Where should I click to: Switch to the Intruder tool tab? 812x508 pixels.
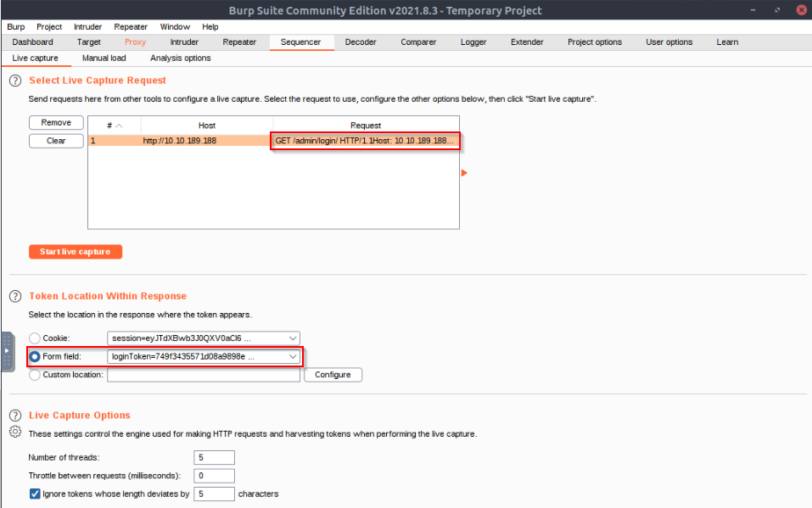pos(184,42)
